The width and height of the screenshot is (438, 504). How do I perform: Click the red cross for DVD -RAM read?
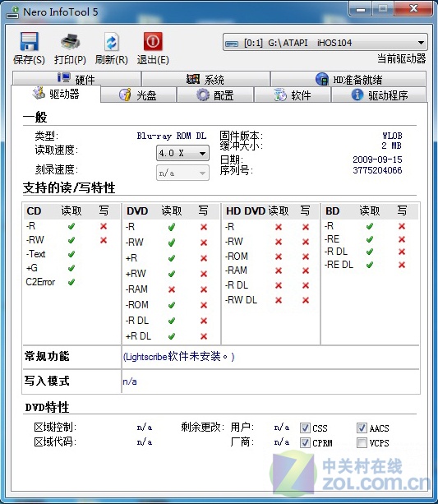point(172,289)
